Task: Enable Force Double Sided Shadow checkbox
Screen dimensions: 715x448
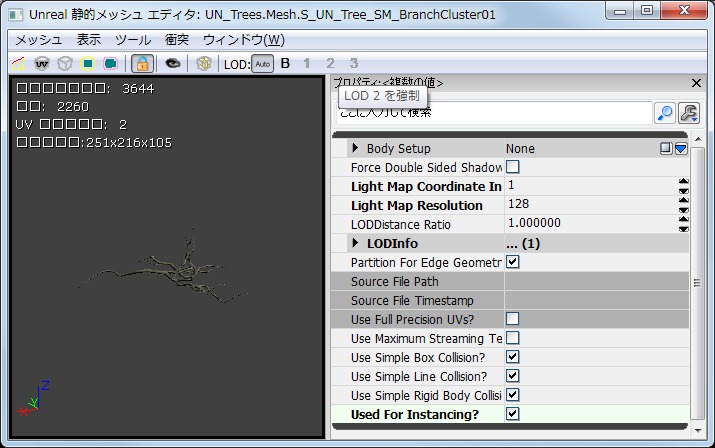Action: click(x=513, y=167)
